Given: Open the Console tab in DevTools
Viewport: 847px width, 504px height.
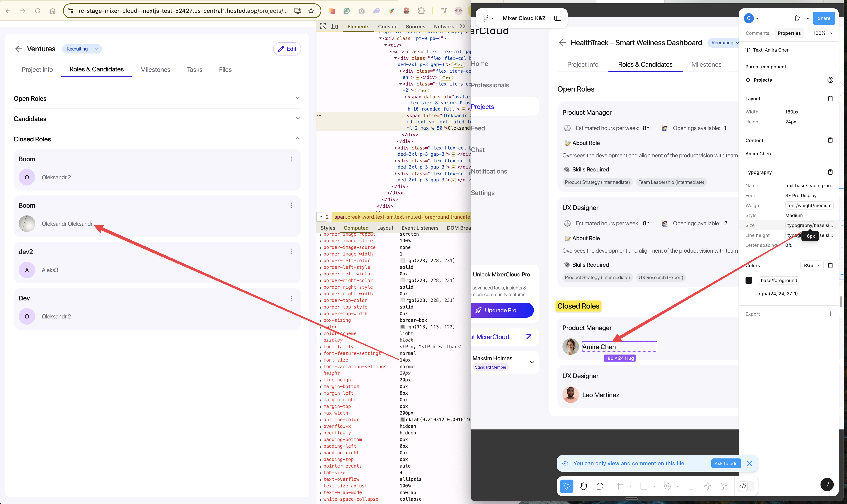Looking at the screenshot, I should point(387,27).
